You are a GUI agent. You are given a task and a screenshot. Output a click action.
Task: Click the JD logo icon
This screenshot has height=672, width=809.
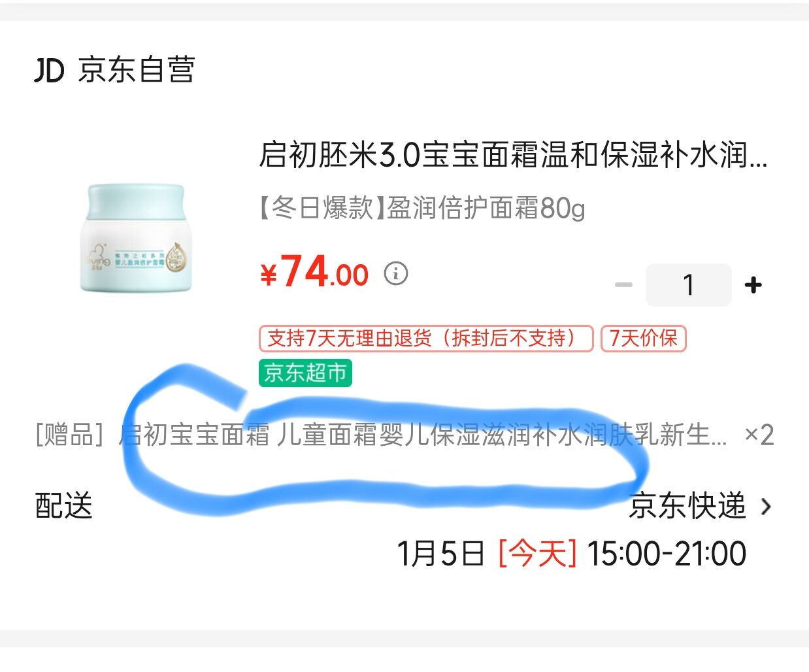coord(49,70)
